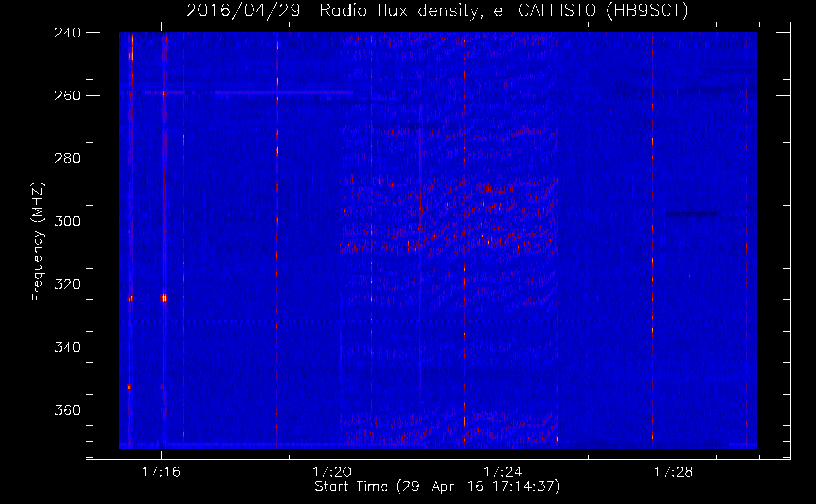This screenshot has width=816, height=504.
Task: Click the 'Start Time (29-Apr-16 17:14:37)' label
Action: click(x=437, y=487)
